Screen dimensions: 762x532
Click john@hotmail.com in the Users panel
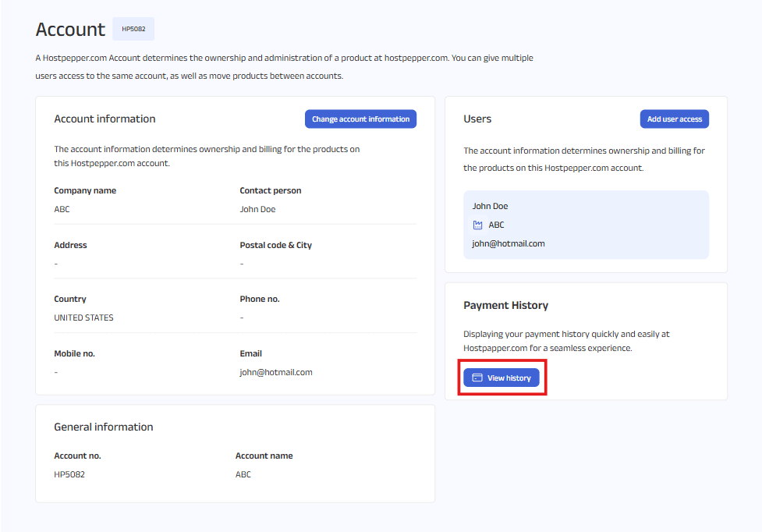click(x=509, y=243)
